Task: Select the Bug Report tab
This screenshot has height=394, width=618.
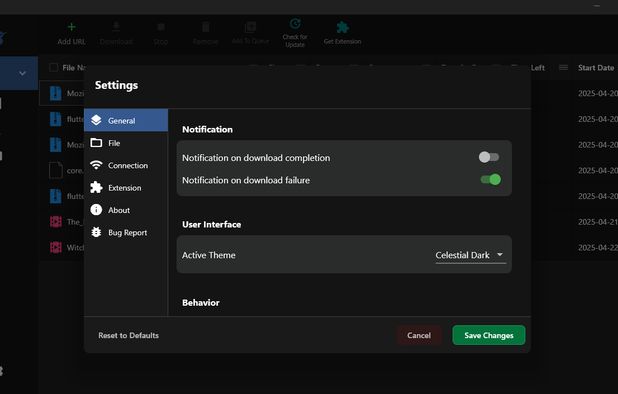Action: point(126,232)
